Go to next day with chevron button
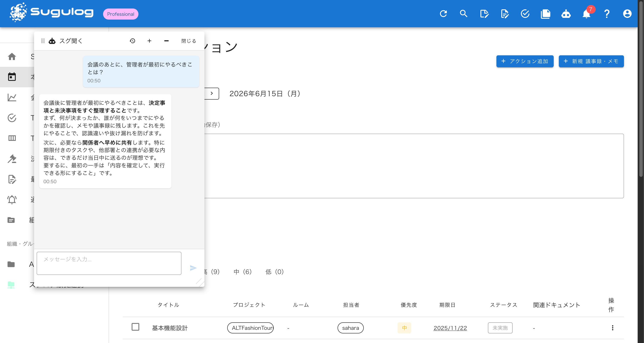Viewport: 644px width, 343px height. click(x=212, y=93)
